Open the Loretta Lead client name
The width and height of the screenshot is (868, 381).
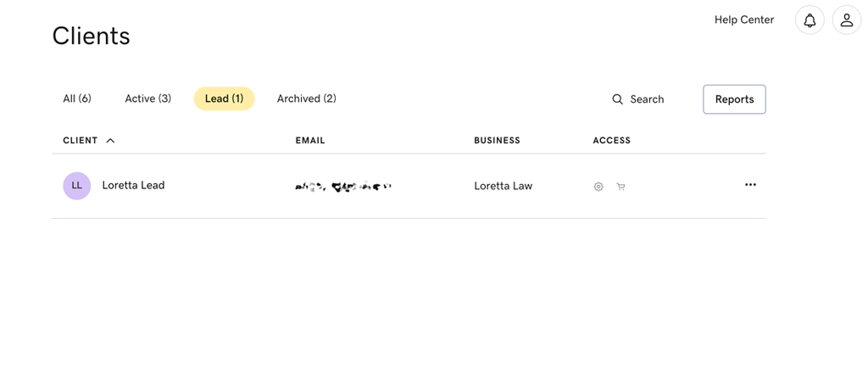coord(133,185)
